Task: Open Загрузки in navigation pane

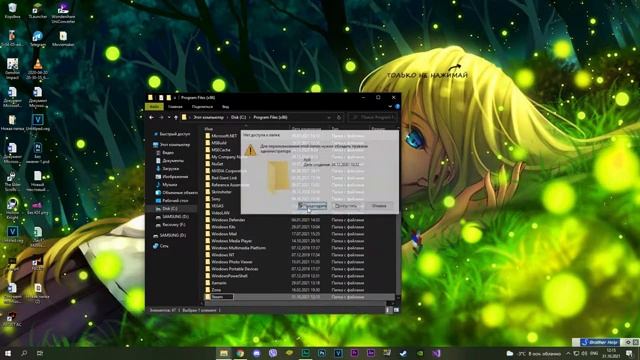Action: [x=168, y=169]
